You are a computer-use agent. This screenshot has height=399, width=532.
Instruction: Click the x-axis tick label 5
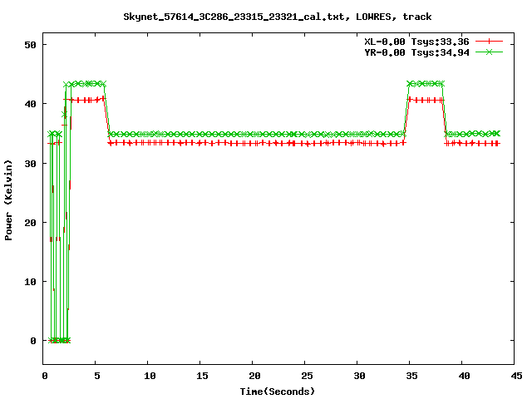coord(97,376)
